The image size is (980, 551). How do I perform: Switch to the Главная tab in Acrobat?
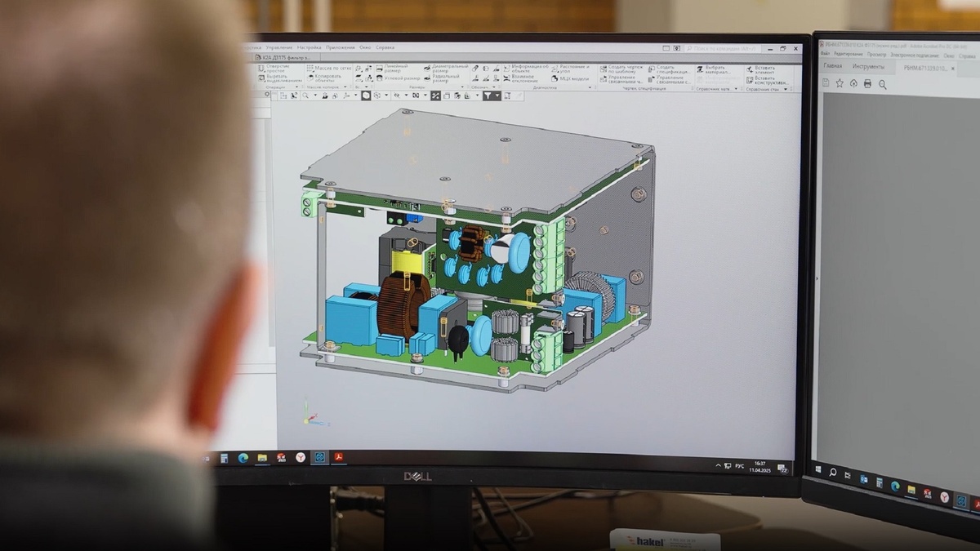[x=833, y=66]
